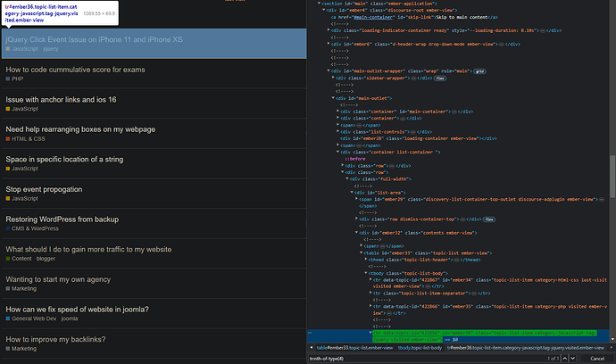Viewport: 616px width, 364px height.
Task: Click the grid badge on main-outlet-wrapper div
Action: (479, 71)
